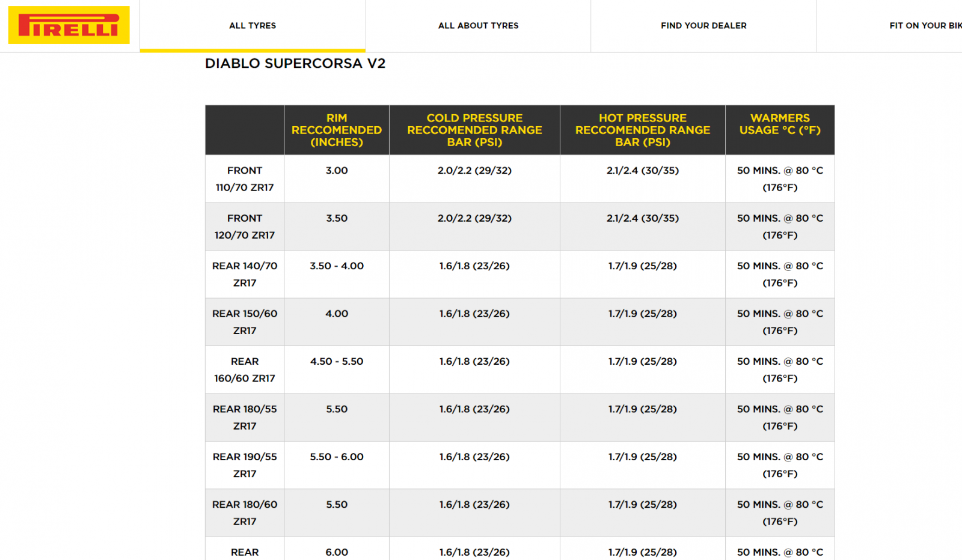Open the All Tyres menu
962x560 pixels.
[x=253, y=26]
